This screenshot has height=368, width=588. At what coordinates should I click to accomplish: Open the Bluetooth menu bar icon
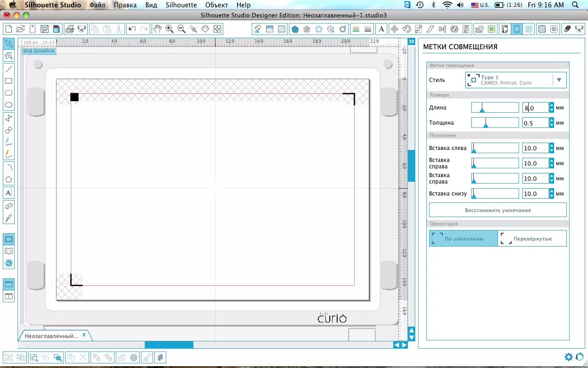tap(433, 5)
